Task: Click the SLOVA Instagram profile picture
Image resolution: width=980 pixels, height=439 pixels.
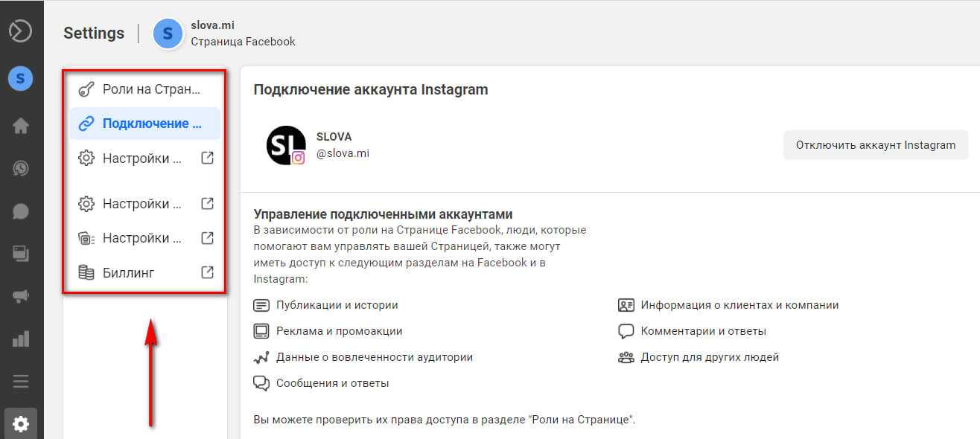Action: pyautogui.click(x=286, y=145)
